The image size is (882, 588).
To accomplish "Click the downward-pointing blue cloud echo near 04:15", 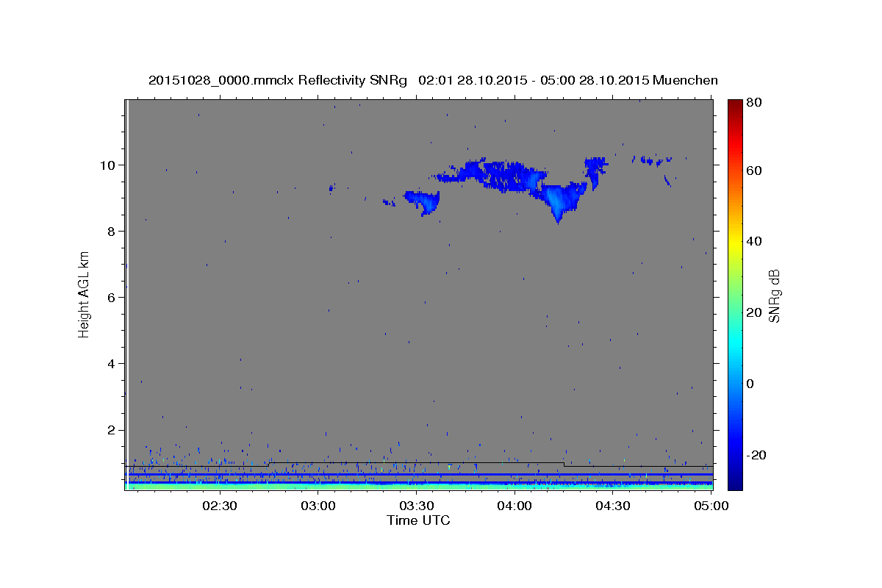I will [x=560, y=201].
